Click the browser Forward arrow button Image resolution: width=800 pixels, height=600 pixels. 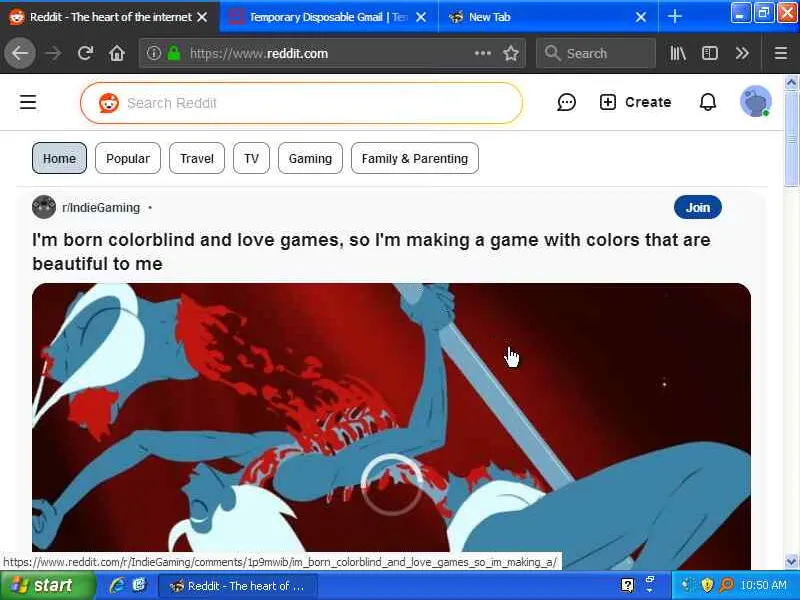coord(53,53)
